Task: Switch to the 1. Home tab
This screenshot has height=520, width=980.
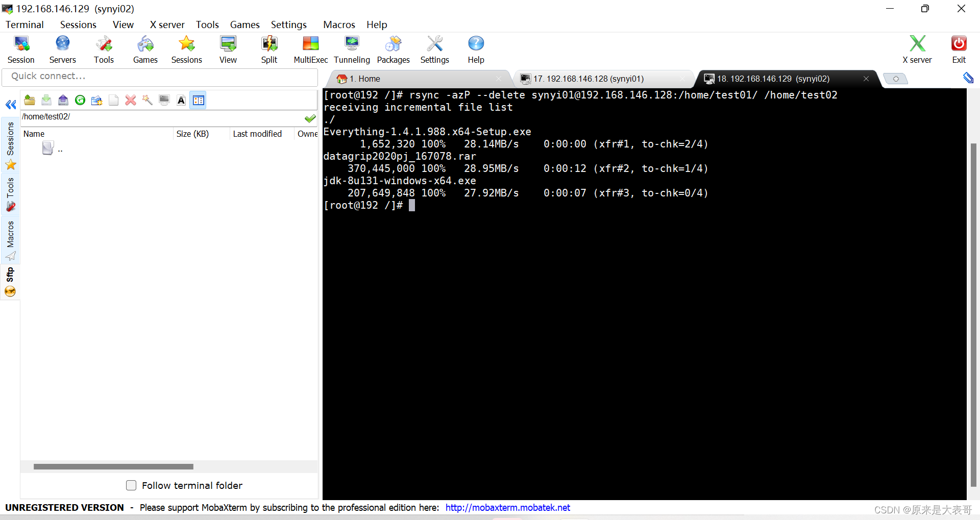Action: tap(419, 79)
